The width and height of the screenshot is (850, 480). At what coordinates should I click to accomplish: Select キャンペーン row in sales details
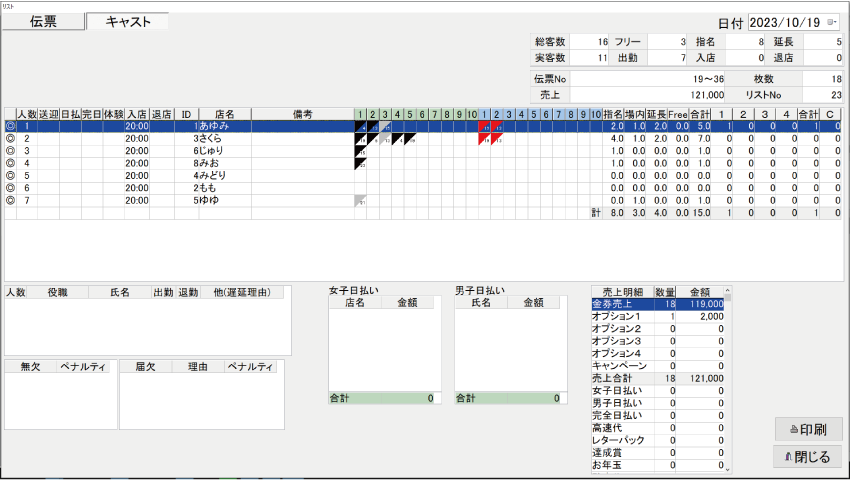(x=658, y=366)
